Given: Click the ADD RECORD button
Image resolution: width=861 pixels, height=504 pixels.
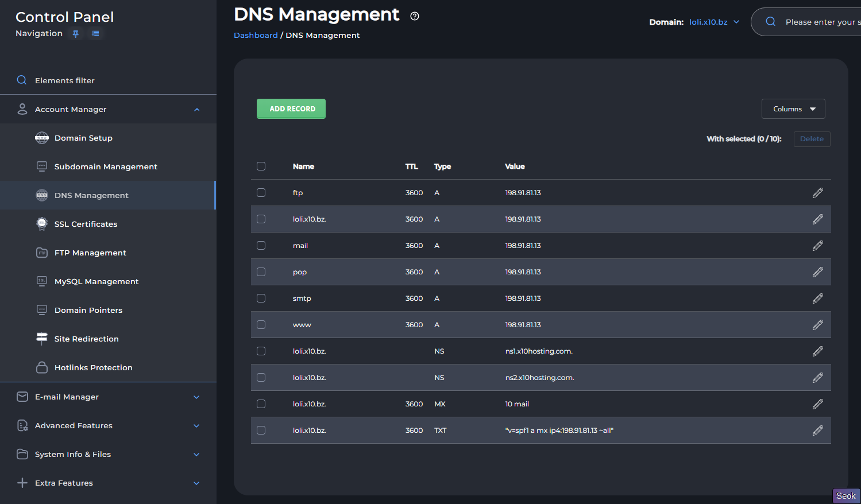Looking at the screenshot, I should (x=291, y=109).
